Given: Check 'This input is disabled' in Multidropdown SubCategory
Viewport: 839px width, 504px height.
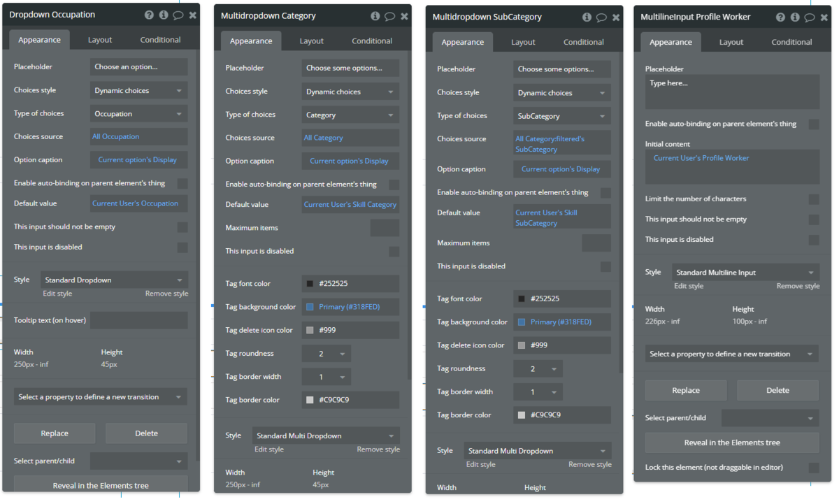Looking at the screenshot, I should tap(605, 266).
